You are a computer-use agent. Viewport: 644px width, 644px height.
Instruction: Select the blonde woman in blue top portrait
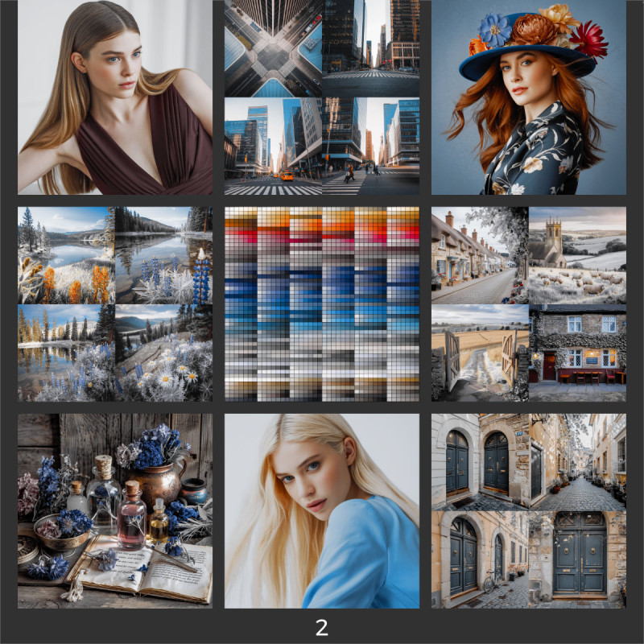tap(322, 511)
